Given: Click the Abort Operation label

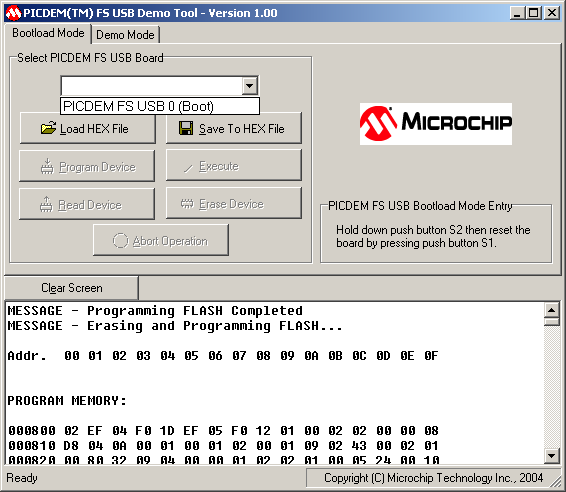Looking at the screenshot, I should coord(170,241).
